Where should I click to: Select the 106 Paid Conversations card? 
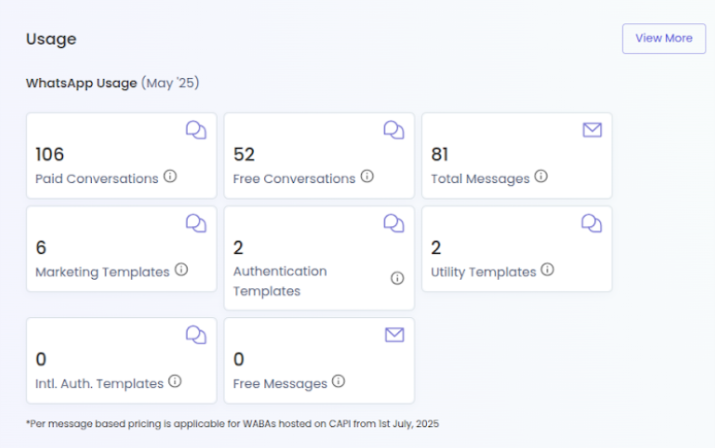[122, 156]
